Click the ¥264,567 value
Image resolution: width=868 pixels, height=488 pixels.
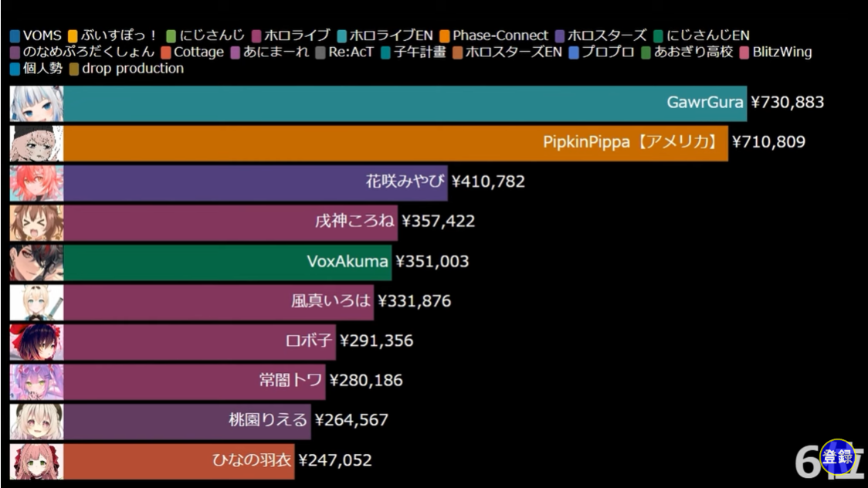[351, 420]
